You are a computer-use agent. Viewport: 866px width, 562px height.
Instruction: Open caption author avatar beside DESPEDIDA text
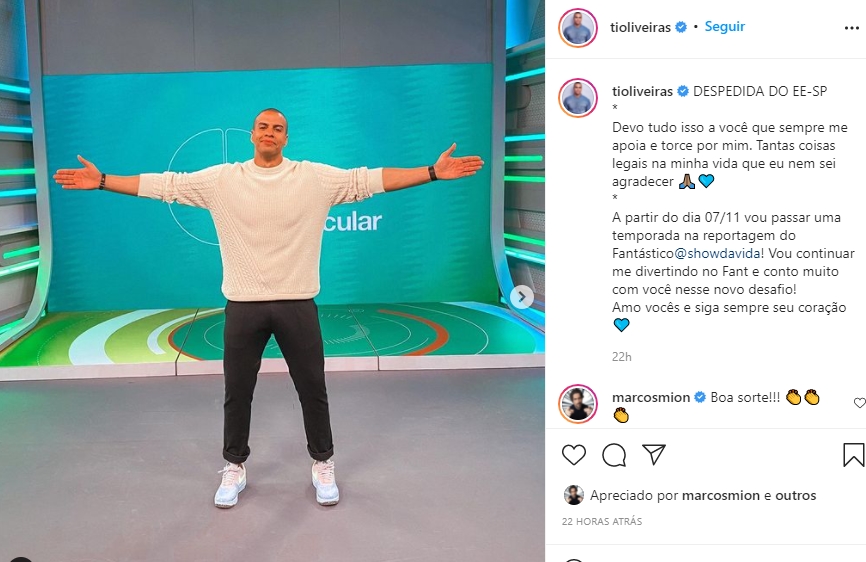click(x=578, y=98)
